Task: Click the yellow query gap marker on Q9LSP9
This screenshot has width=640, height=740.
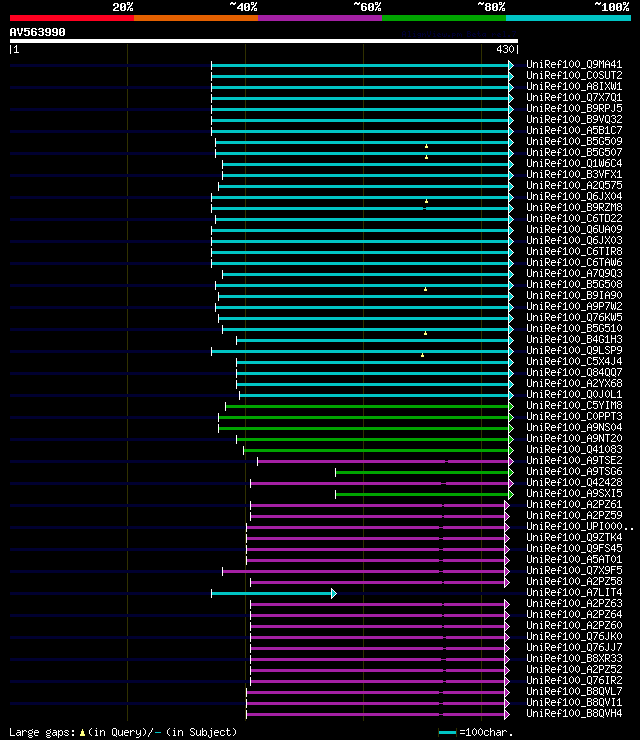Action: (x=422, y=355)
